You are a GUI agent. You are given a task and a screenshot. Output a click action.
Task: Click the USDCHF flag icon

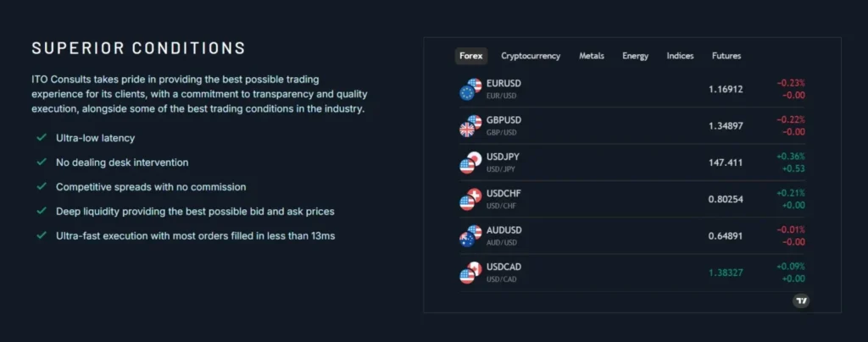pos(470,199)
